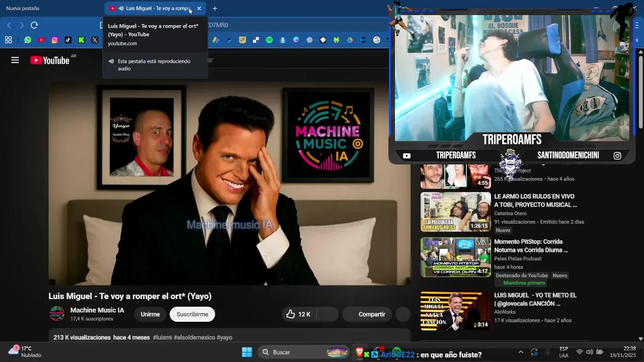Open title Momento PitStop: Corrida Noturna
This screenshot has width=644, height=362.
coord(531,246)
